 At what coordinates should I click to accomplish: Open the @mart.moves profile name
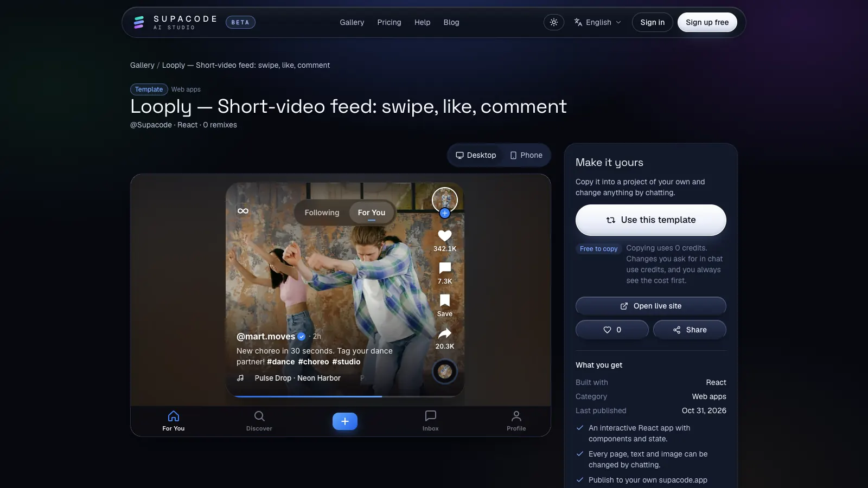point(266,336)
